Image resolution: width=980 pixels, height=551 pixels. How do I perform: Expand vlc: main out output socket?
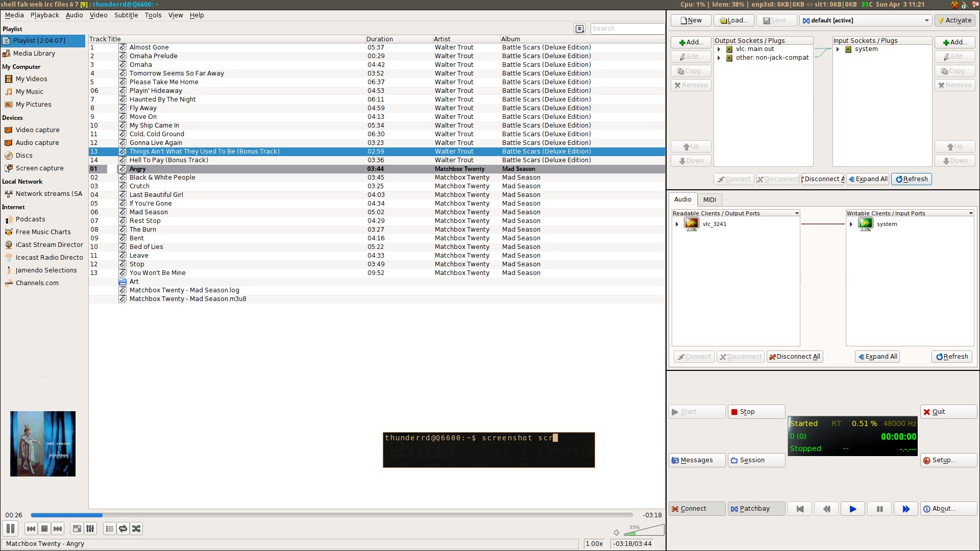click(x=719, y=49)
